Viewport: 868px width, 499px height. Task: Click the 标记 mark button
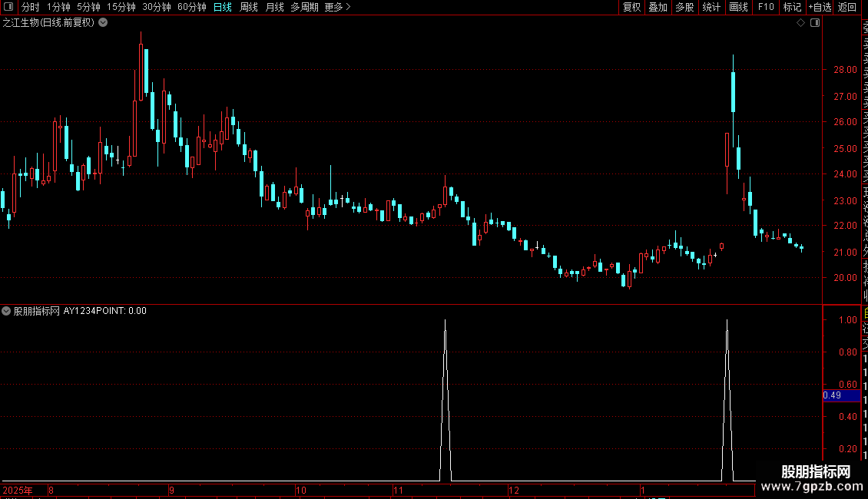792,7
